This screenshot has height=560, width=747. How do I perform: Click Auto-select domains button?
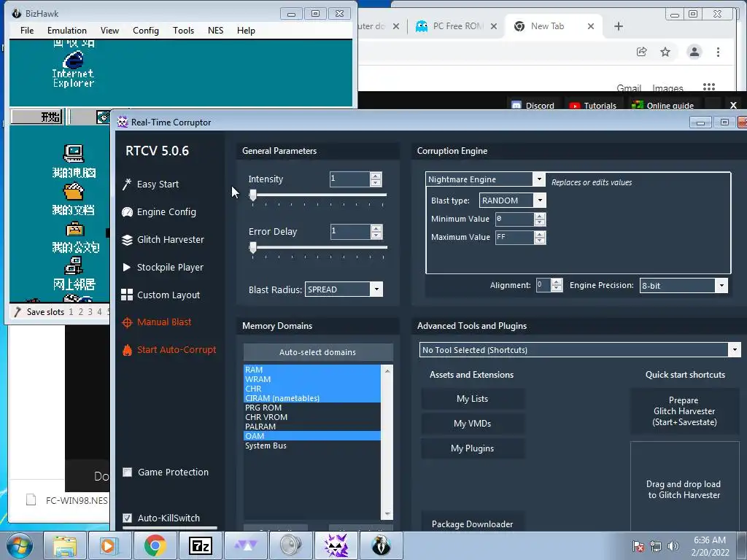[318, 352]
